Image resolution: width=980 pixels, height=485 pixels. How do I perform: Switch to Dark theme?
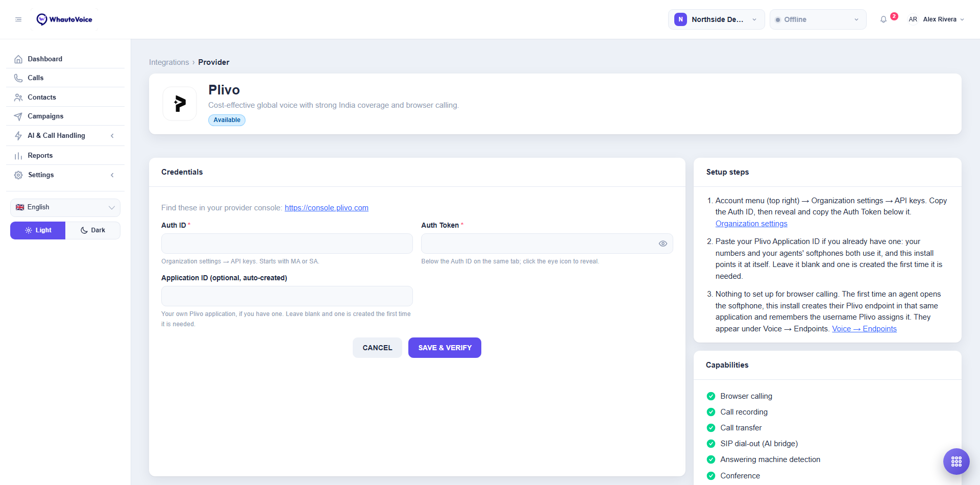tap(93, 230)
